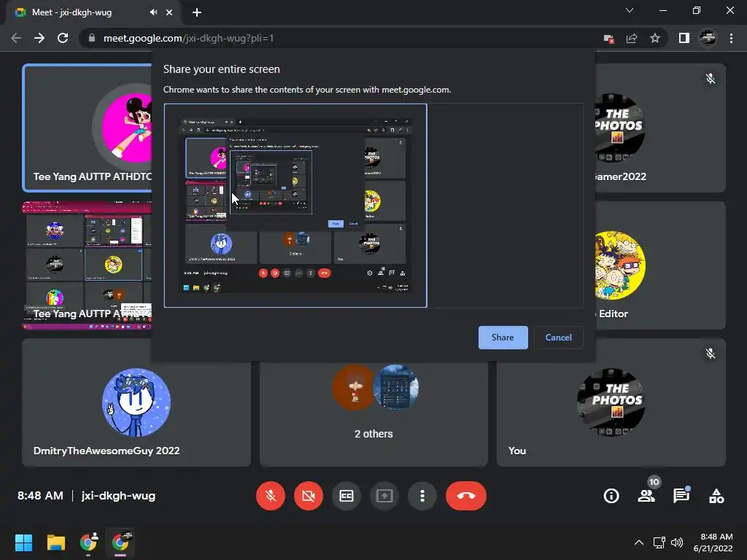Image resolution: width=747 pixels, height=560 pixels.
Task: Click the Present now icon
Action: [384, 496]
